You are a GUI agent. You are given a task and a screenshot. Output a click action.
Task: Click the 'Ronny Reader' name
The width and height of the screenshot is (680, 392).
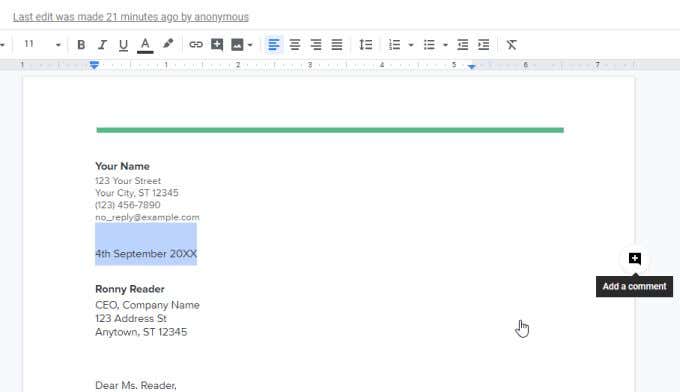130,289
